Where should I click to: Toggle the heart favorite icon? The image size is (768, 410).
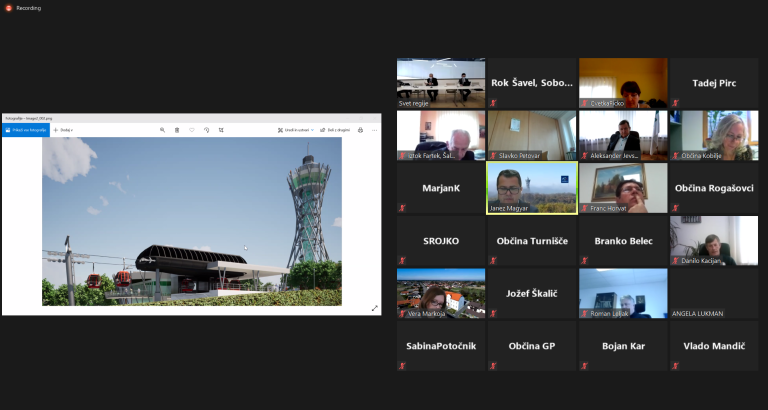[192, 130]
